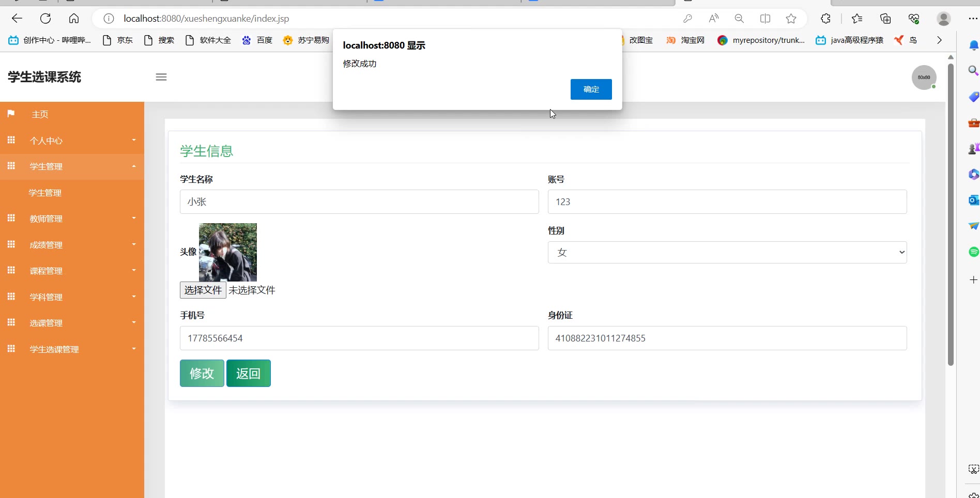Open the 性别 gender dropdown
The width and height of the screenshot is (980, 498).
727,252
